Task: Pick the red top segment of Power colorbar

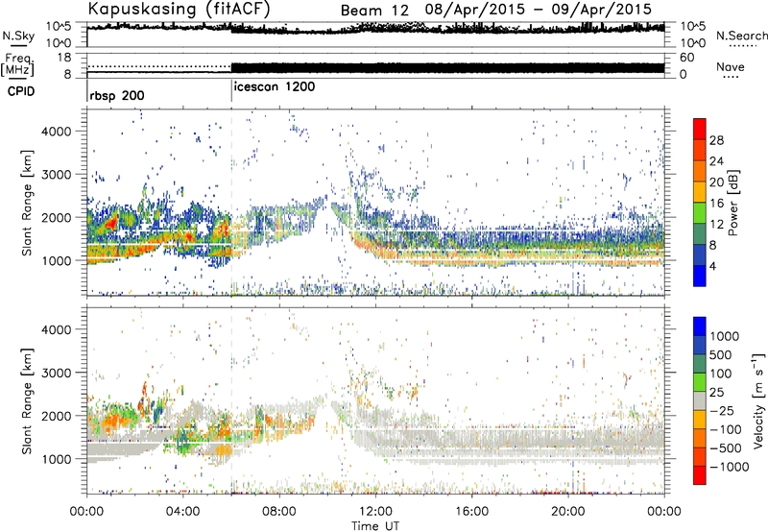Action: click(700, 129)
